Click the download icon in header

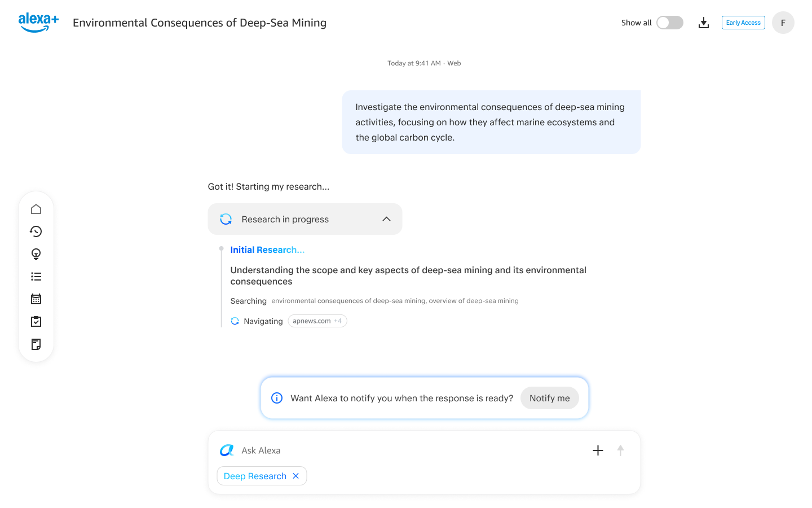click(x=704, y=23)
